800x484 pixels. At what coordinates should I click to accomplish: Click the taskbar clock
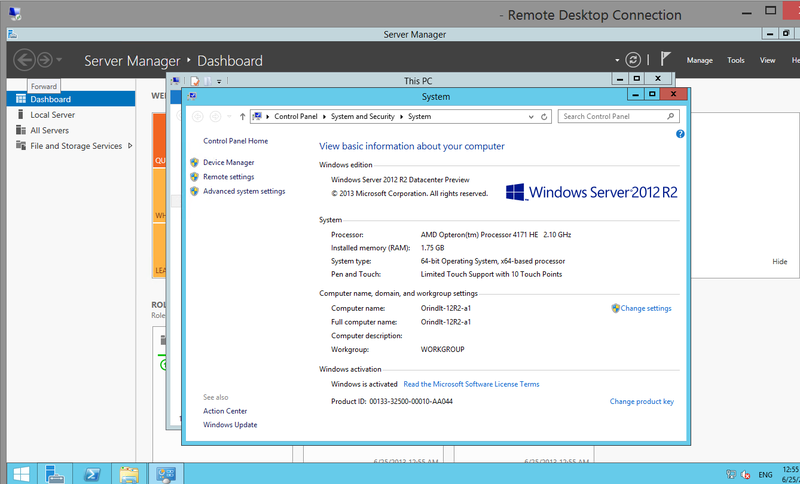(x=790, y=474)
